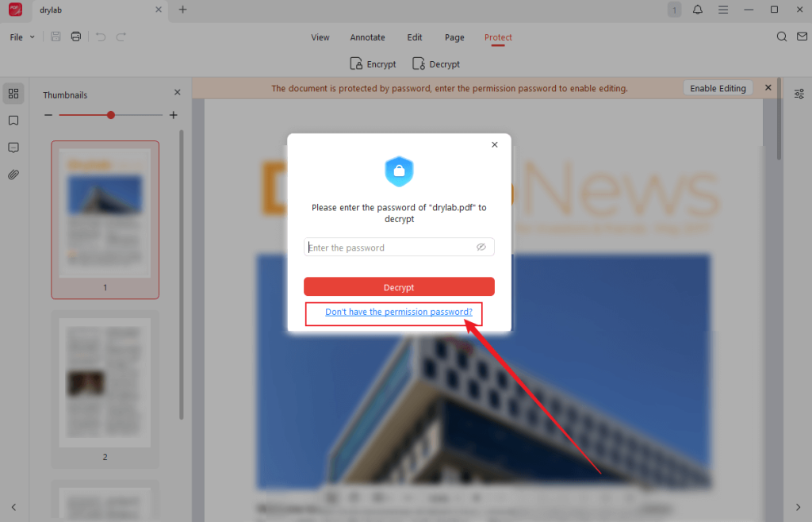Open the Bookmarks panel
Image resolution: width=812 pixels, height=522 pixels.
point(13,121)
